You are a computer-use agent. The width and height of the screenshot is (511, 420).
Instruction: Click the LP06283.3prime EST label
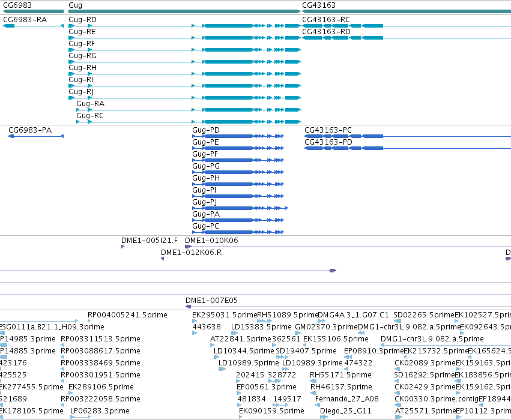[100, 411]
